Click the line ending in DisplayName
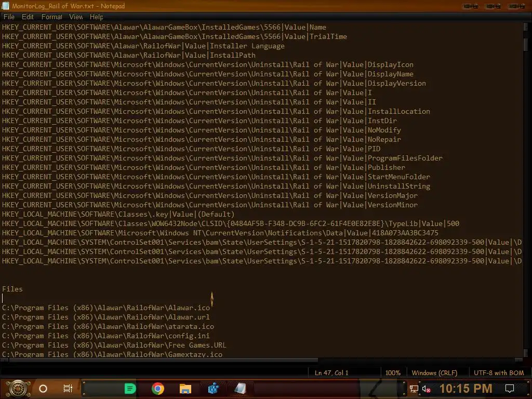Viewport: 532px width, 399px height. 208,74
